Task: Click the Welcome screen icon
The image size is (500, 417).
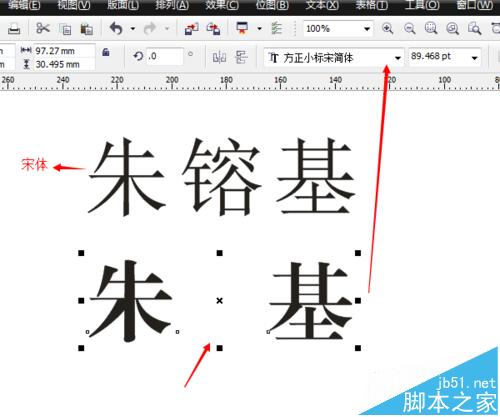Action: point(276,29)
